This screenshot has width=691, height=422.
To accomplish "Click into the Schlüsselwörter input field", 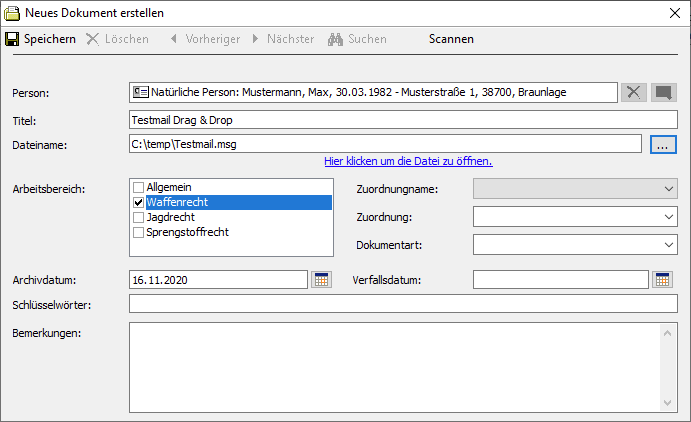I will coord(403,304).
